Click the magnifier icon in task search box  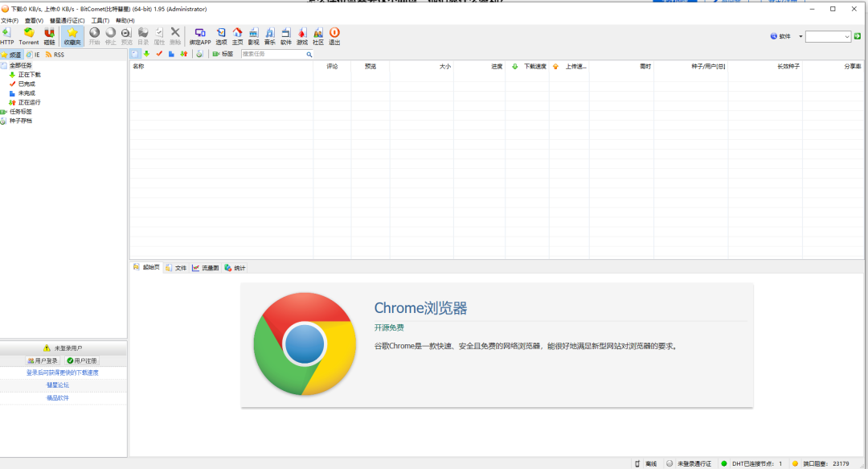pos(309,55)
